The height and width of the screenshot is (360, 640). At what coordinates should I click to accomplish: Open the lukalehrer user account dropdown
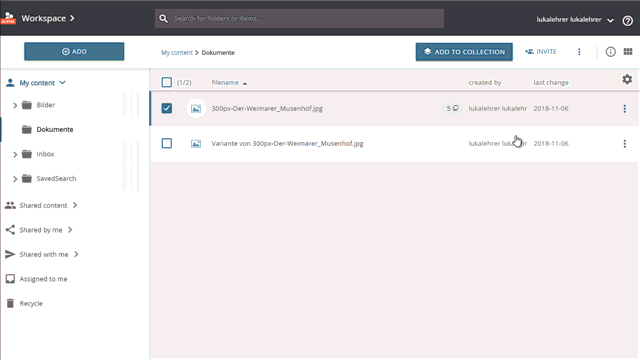point(575,20)
